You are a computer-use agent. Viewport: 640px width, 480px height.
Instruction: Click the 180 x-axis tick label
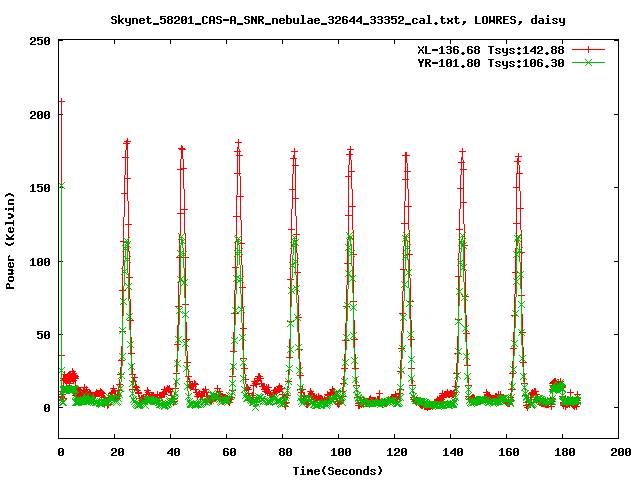point(565,452)
